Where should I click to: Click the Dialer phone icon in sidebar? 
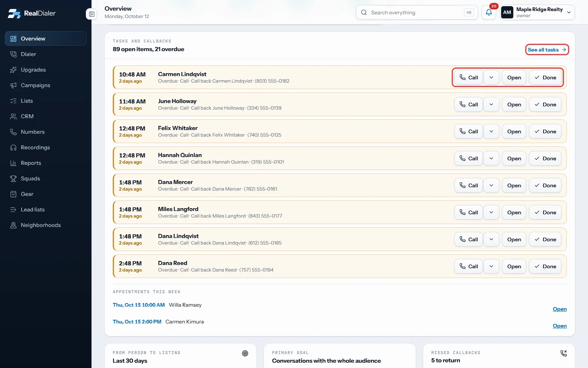pyautogui.click(x=13, y=54)
